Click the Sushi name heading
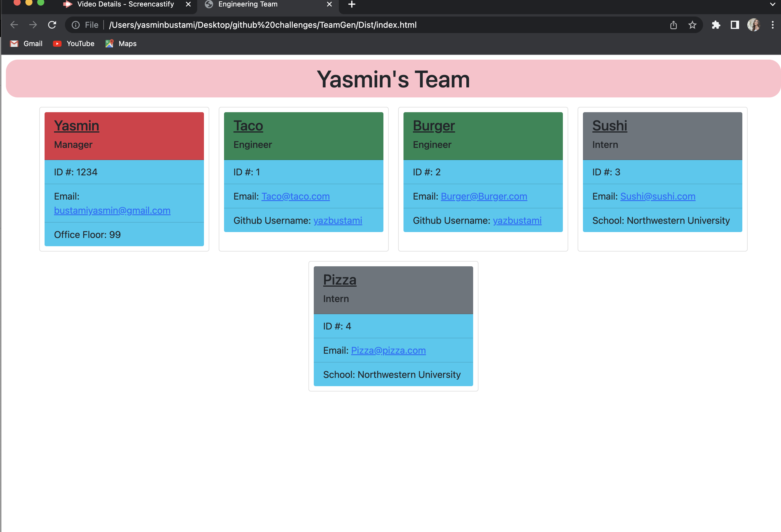 [610, 126]
